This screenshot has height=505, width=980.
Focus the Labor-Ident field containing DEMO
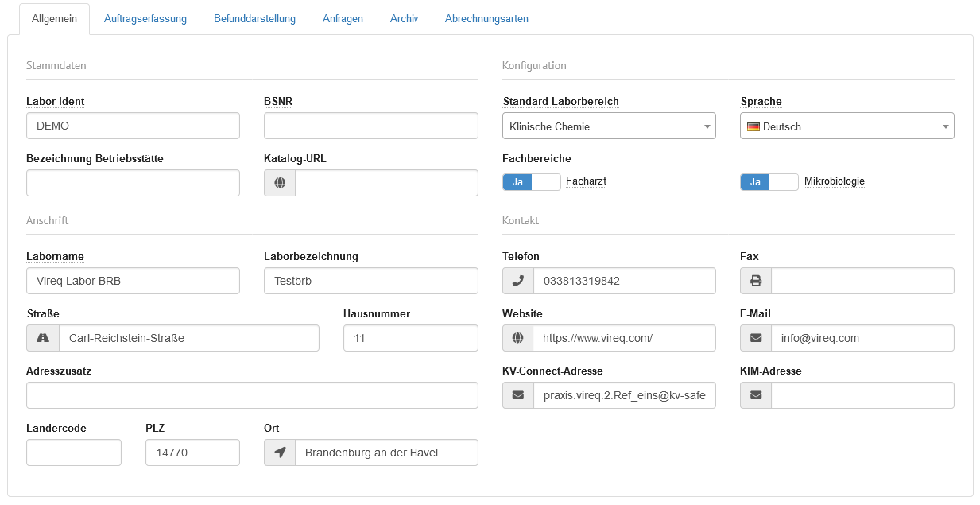tap(133, 126)
